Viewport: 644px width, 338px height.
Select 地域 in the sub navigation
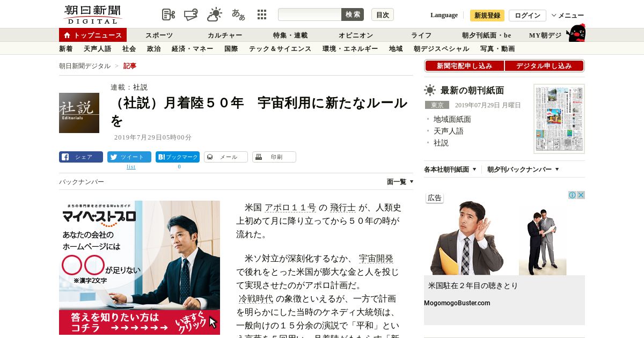(x=396, y=49)
